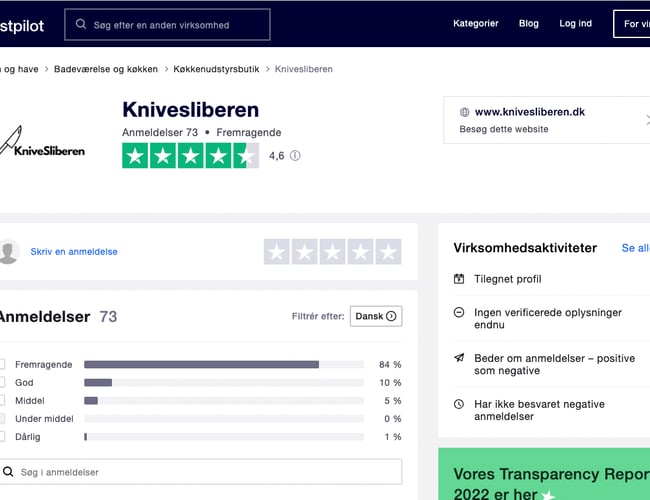
Task: Go to the Trustpilot logo home link
Action: tap(22, 26)
